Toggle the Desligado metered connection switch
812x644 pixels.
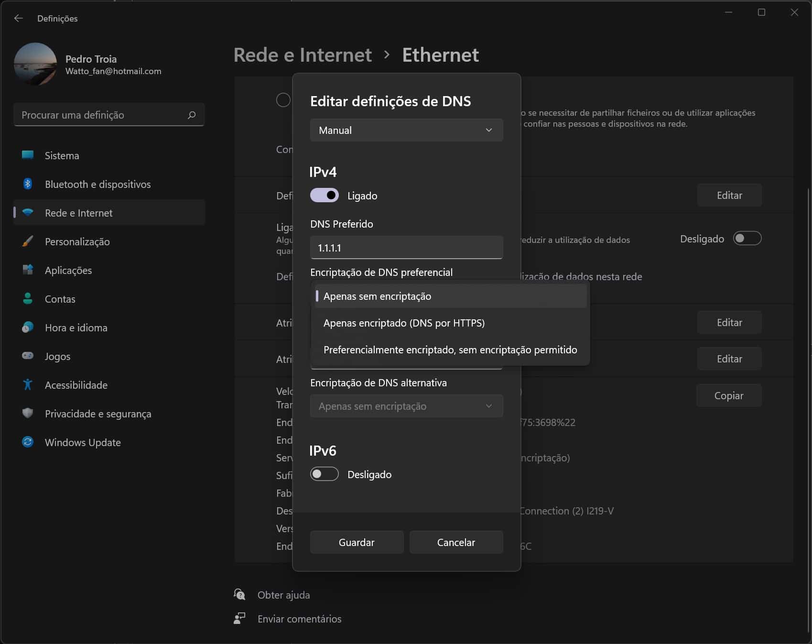(x=747, y=239)
